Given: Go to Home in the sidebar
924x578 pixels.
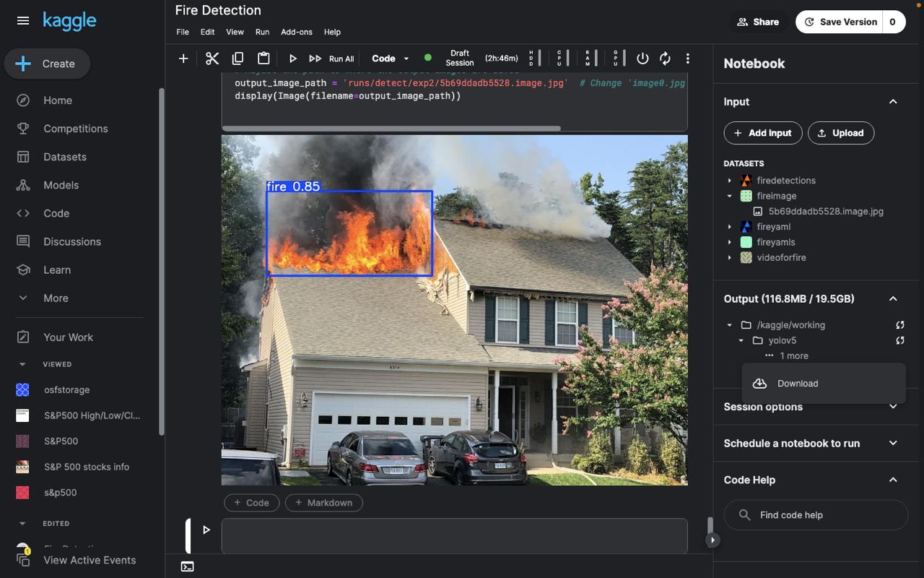Looking at the screenshot, I should click(58, 100).
